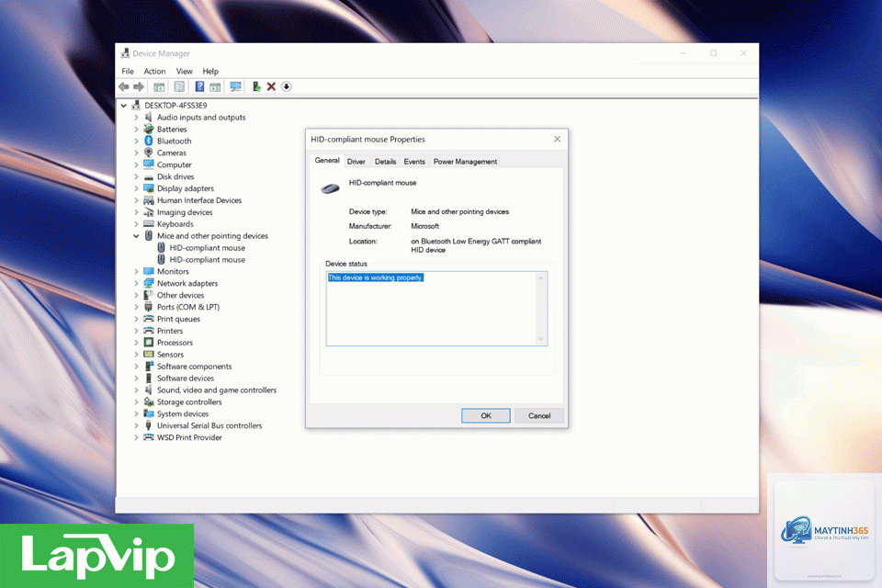Expand the Display adapters node
Image resolution: width=882 pixels, height=588 pixels.
click(x=136, y=188)
